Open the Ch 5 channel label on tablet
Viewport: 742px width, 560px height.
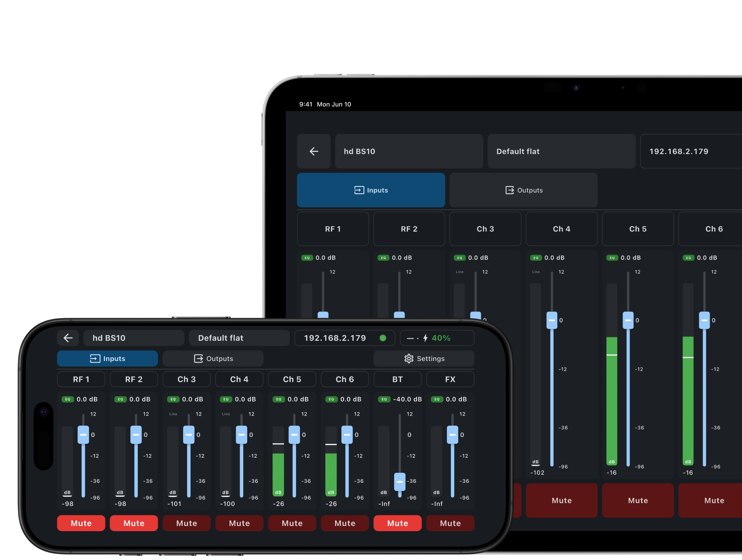click(638, 229)
